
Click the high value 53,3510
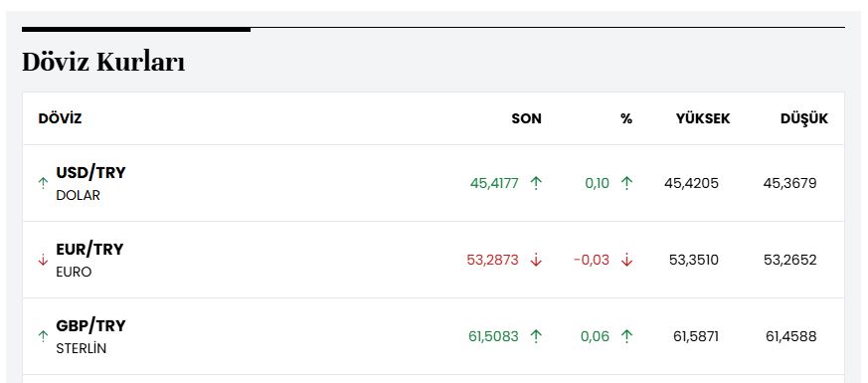click(694, 260)
